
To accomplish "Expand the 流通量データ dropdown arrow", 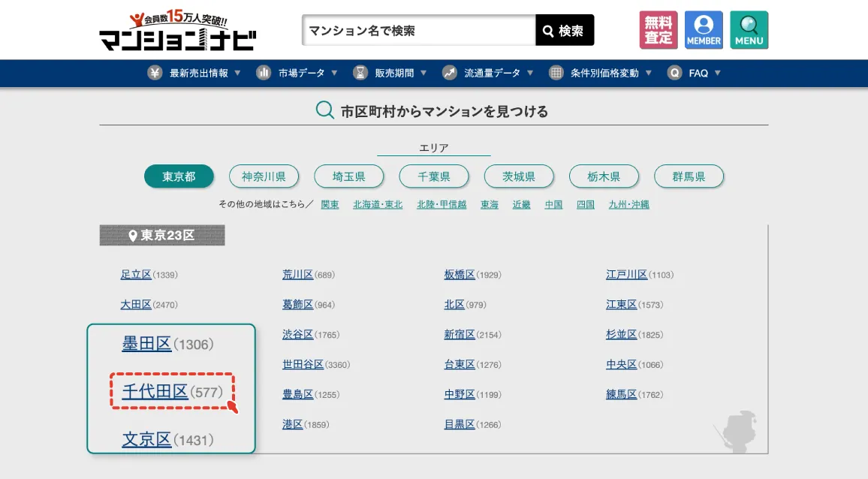I will click(x=530, y=73).
